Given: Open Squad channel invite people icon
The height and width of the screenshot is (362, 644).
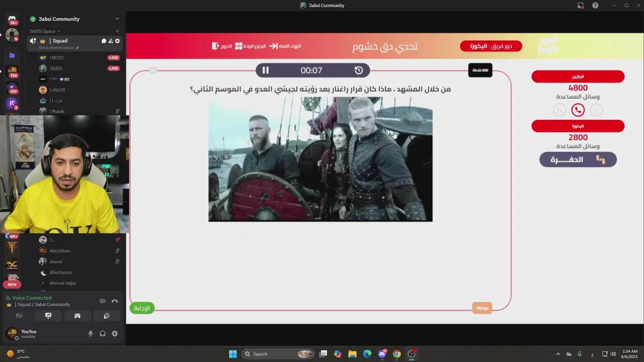Looking at the screenshot, I should pos(111,41).
